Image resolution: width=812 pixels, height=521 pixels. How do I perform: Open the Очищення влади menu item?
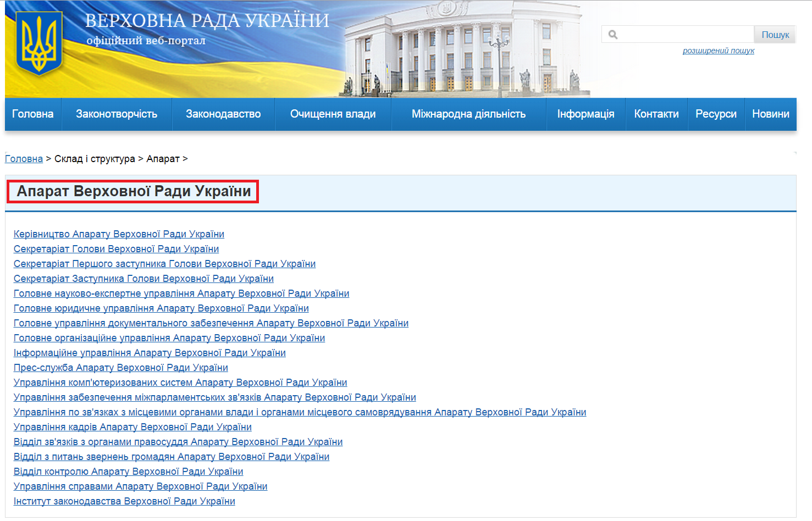(333, 114)
